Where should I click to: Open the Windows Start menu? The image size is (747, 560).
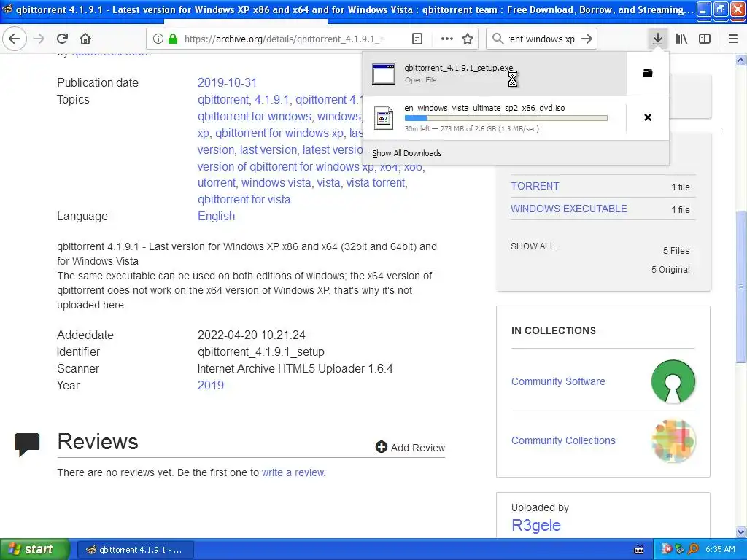35,549
